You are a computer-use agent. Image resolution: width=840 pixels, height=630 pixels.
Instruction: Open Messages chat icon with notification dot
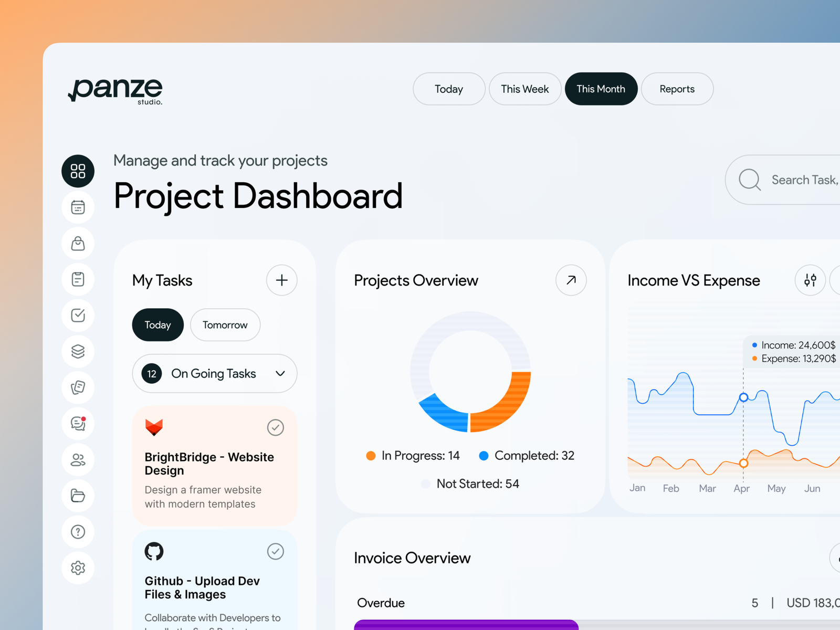pos(78,424)
